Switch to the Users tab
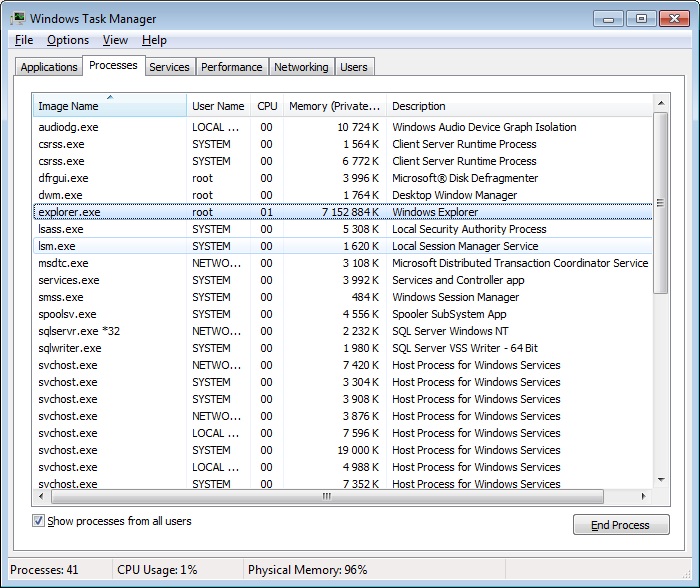The image size is (700, 588). [354, 67]
